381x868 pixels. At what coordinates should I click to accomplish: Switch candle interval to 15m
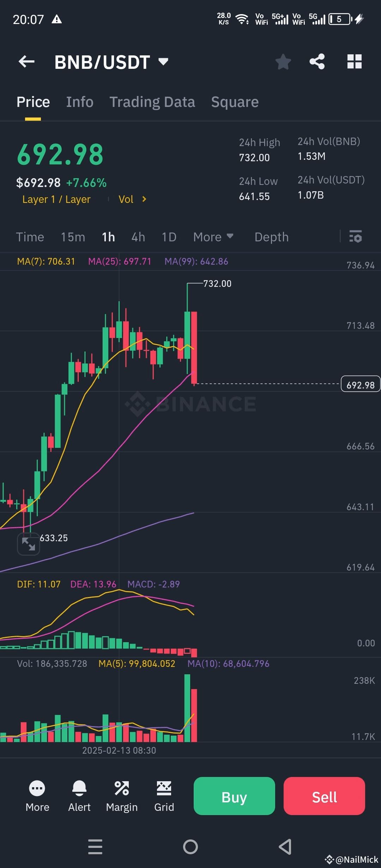point(73,237)
